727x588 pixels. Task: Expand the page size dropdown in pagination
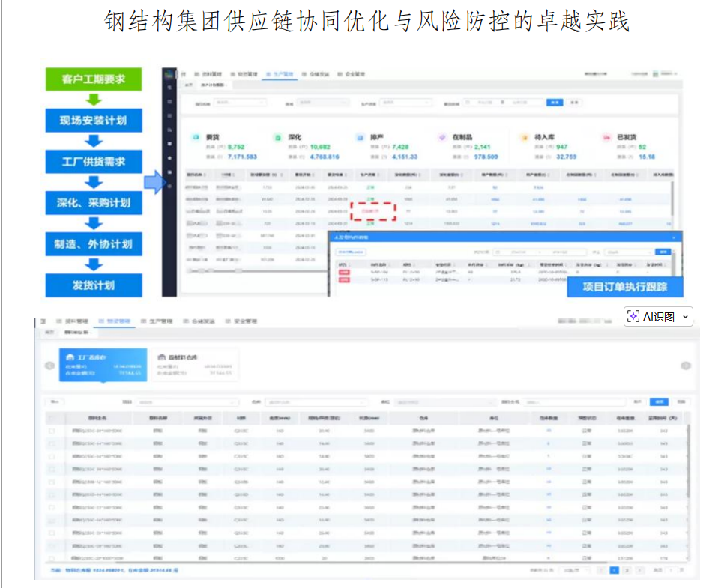[574, 571]
